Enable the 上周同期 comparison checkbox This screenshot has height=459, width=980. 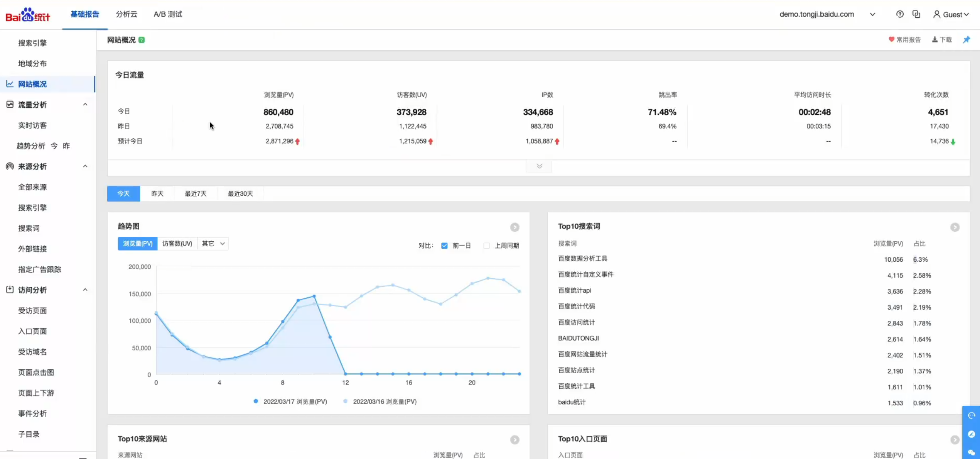[487, 246]
